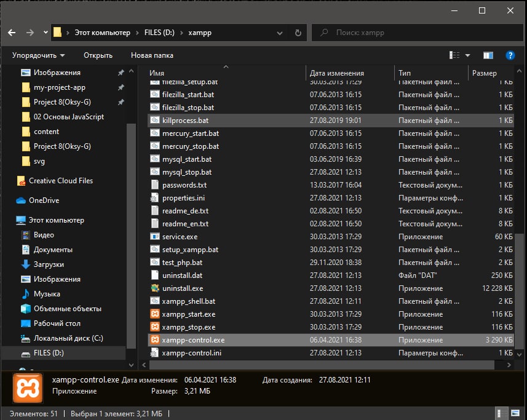Open the Документы folder icon
The image size is (527, 420).
pyautogui.click(x=26, y=250)
